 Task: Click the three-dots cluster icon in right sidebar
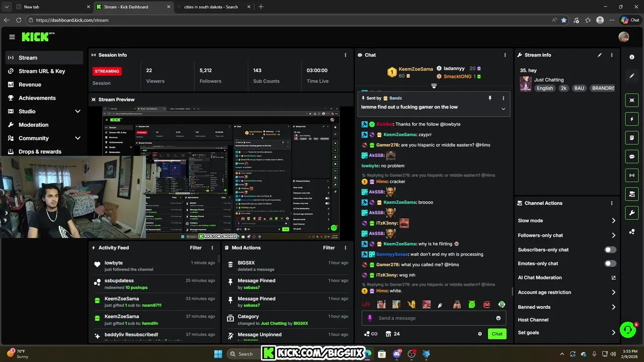(x=632, y=231)
